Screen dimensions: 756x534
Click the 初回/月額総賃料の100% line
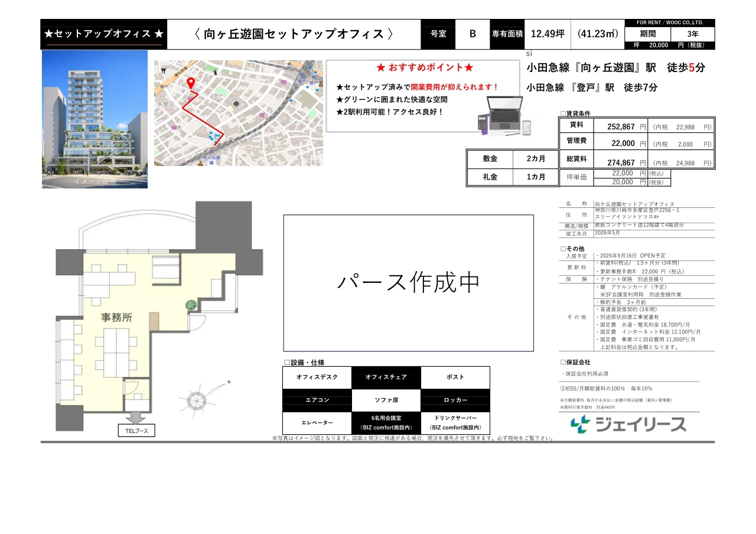click(x=606, y=389)
